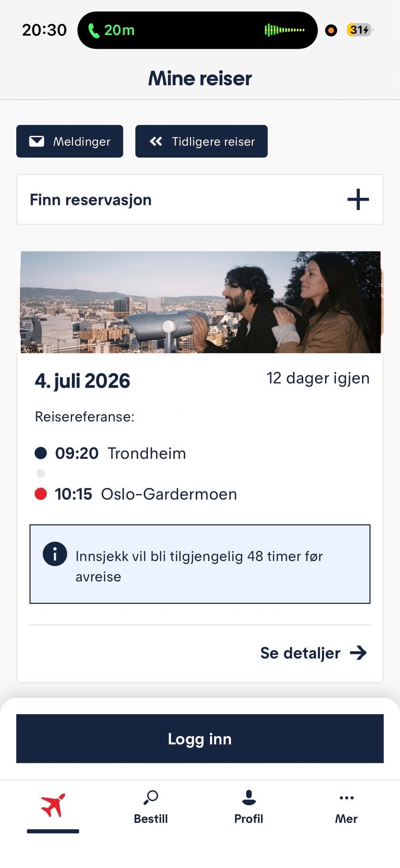Click the double-chevron icon for Tidligere reiser
The image size is (400, 868).
pos(156,141)
